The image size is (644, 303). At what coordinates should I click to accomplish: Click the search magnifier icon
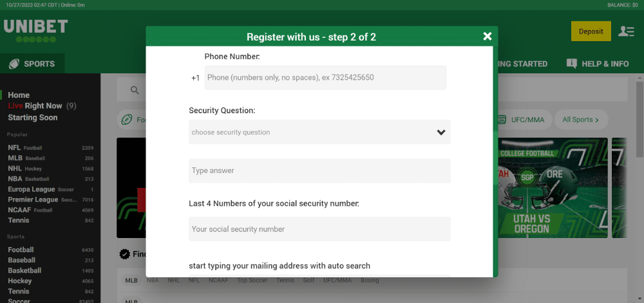(x=135, y=90)
